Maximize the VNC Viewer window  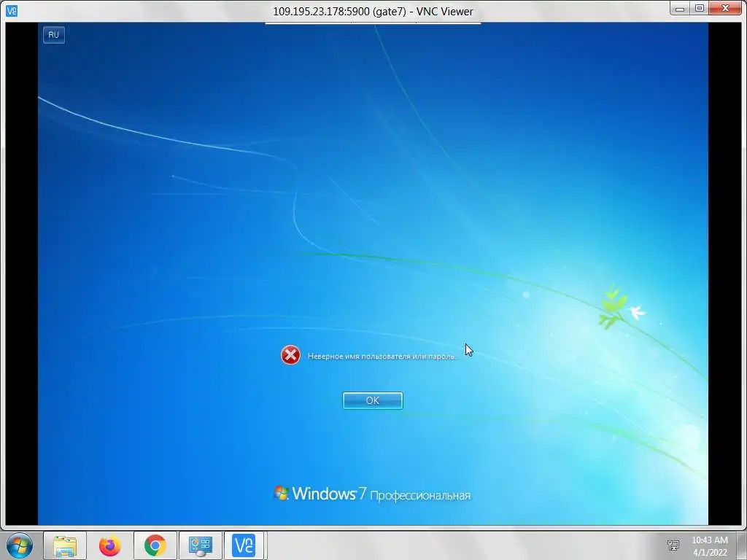point(700,8)
